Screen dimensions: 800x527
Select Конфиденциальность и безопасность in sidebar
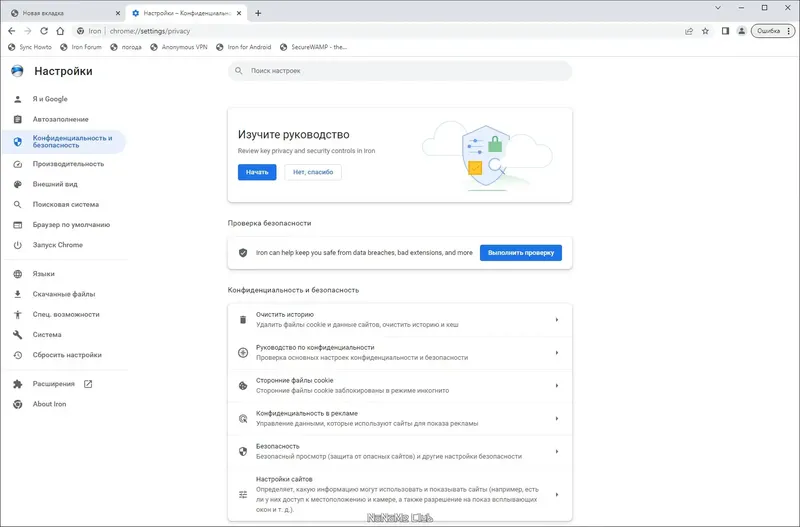[64, 142]
